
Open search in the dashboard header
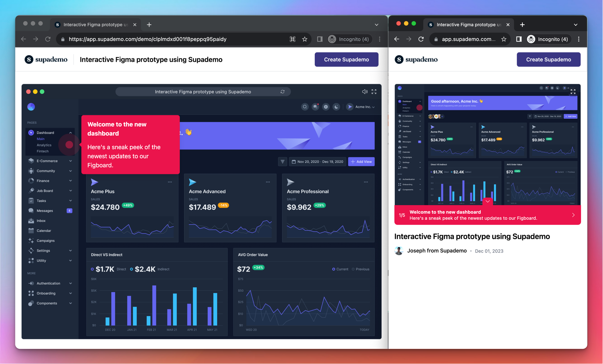305,107
